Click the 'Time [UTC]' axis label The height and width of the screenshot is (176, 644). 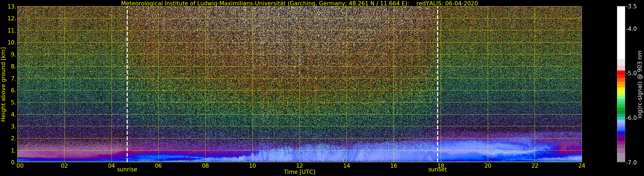[300, 172]
